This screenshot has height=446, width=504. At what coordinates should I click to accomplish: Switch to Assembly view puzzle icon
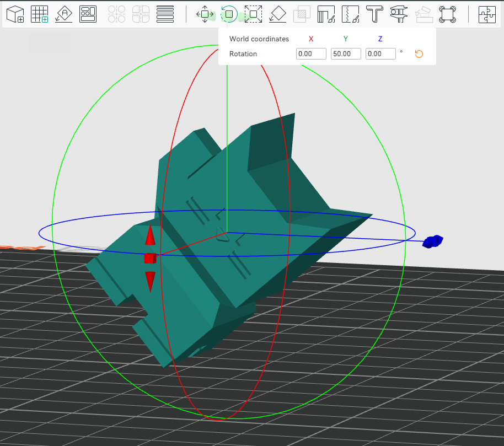click(x=487, y=14)
